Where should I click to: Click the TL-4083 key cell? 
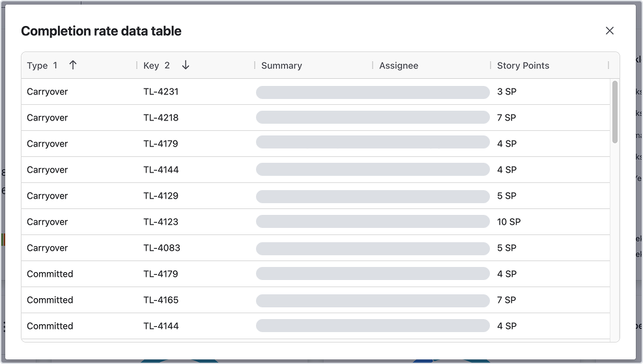click(x=162, y=248)
